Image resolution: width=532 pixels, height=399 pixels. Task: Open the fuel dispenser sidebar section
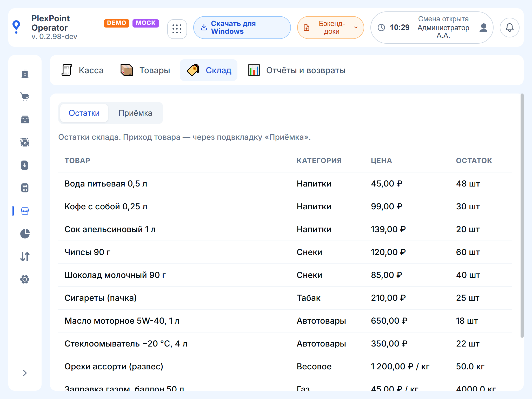pos(25,74)
